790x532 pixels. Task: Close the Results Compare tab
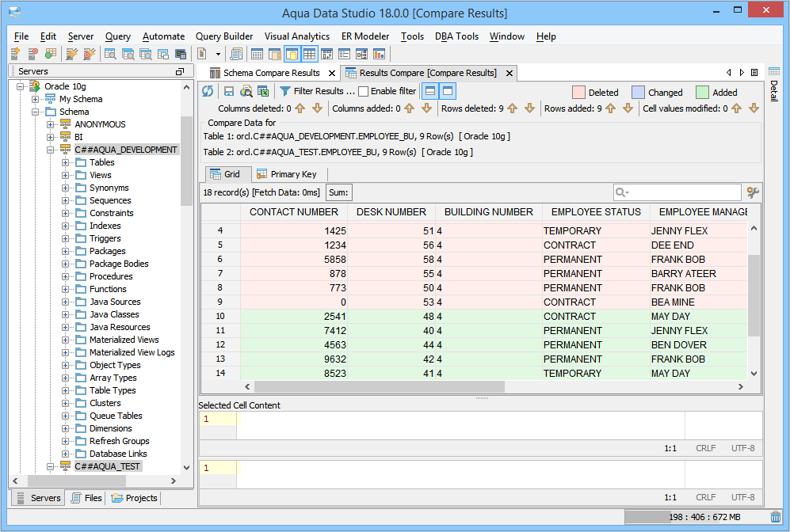pyautogui.click(x=509, y=74)
